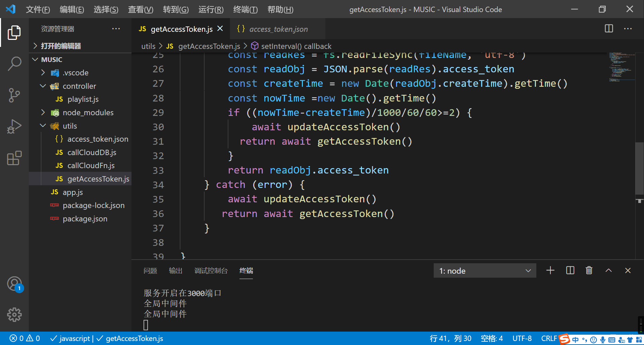This screenshot has height=345, width=644.
Task: Open the 转到(G) menu
Action: 176,9
